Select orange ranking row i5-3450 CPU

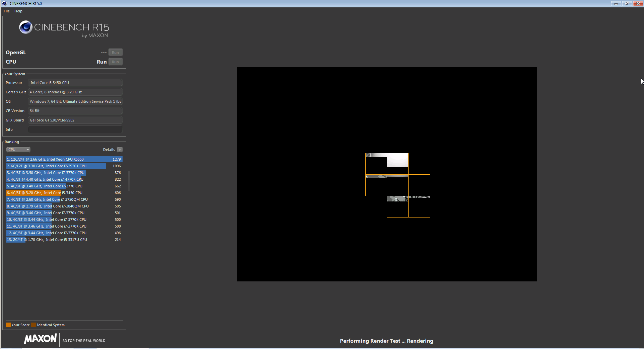click(64, 193)
